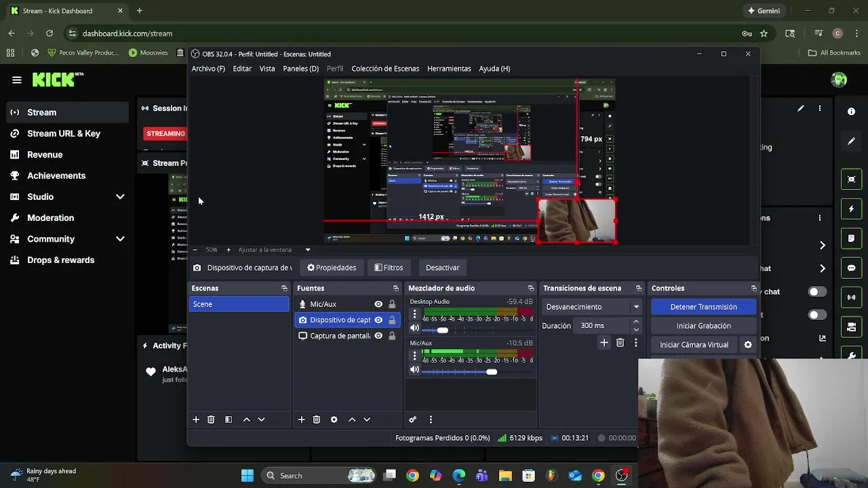Open source Propiedades button

click(x=332, y=268)
